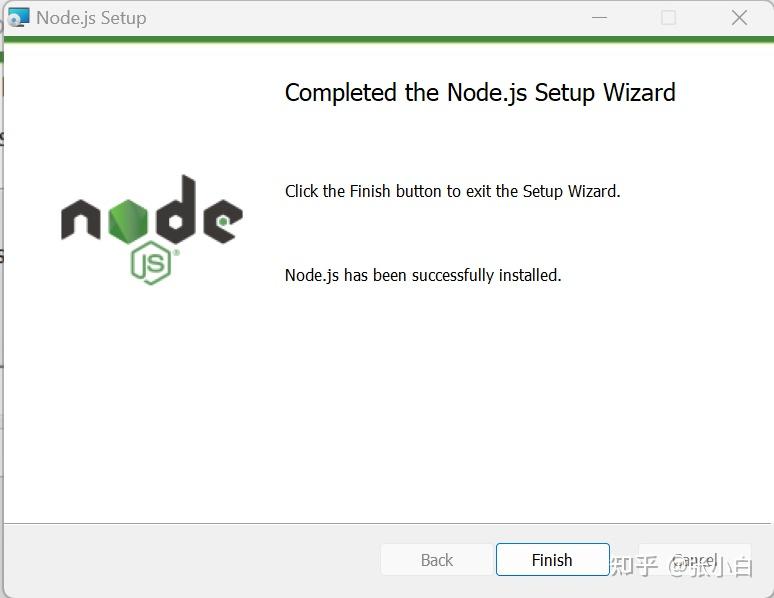
Task: Click the empty title bar area
Action: (365, 18)
